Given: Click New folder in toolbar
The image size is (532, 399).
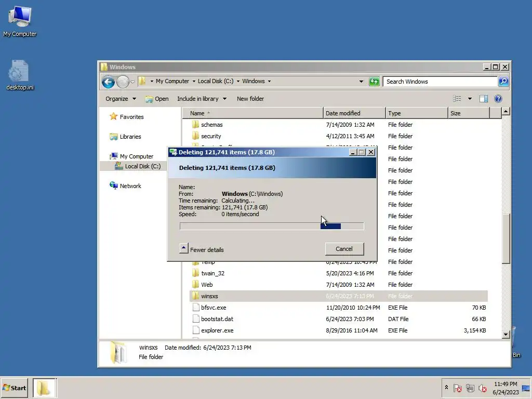Looking at the screenshot, I should [250, 99].
